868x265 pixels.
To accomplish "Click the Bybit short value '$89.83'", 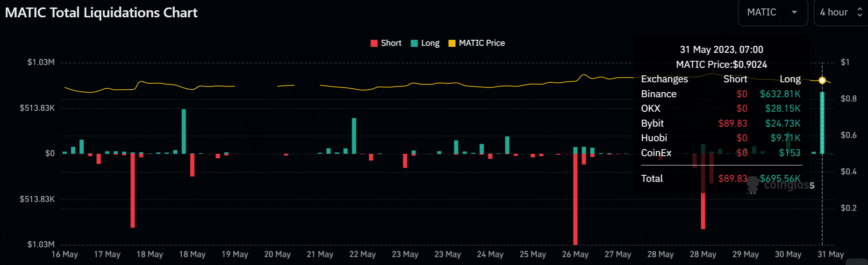I will [732, 123].
